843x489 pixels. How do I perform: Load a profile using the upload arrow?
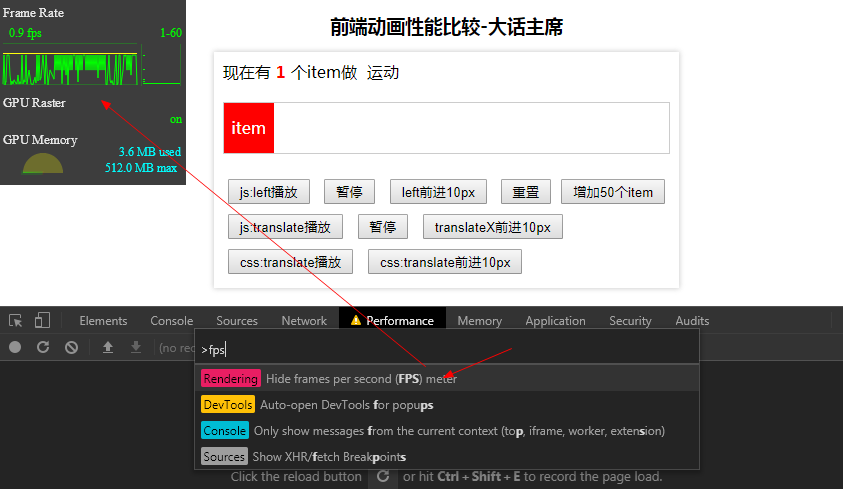tap(108, 347)
